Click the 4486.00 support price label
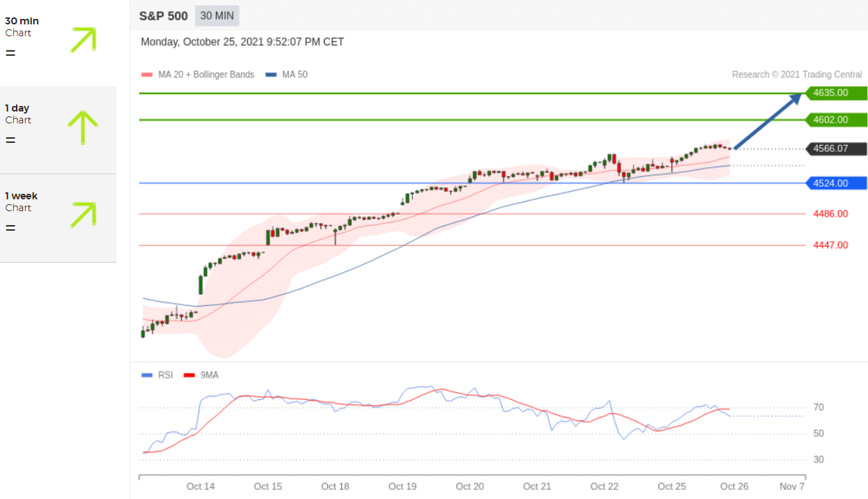Viewport: 868px width, 499px height. 830,214
